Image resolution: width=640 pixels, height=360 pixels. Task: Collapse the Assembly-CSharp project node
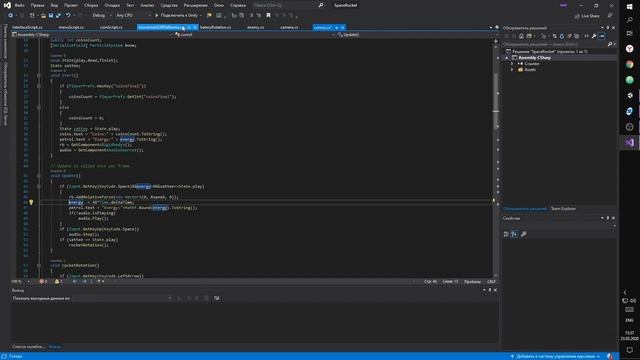tap(507, 58)
